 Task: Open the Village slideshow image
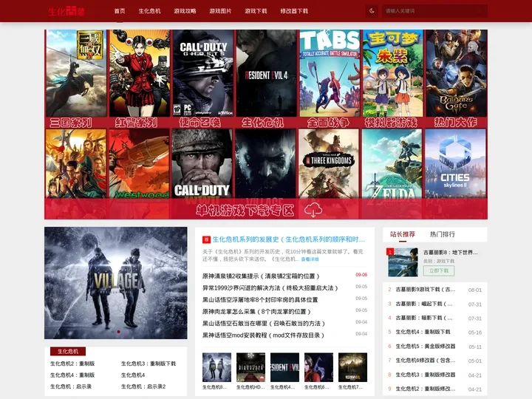(x=116, y=282)
